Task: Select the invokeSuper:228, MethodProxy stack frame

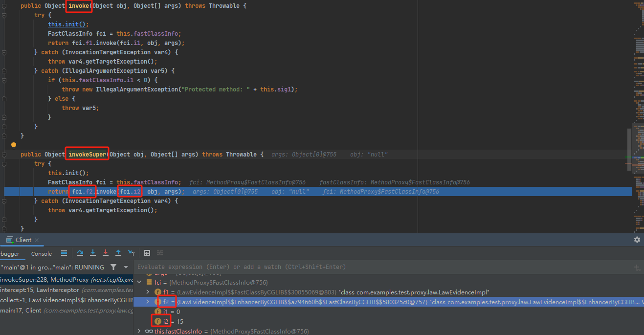Action: point(67,280)
